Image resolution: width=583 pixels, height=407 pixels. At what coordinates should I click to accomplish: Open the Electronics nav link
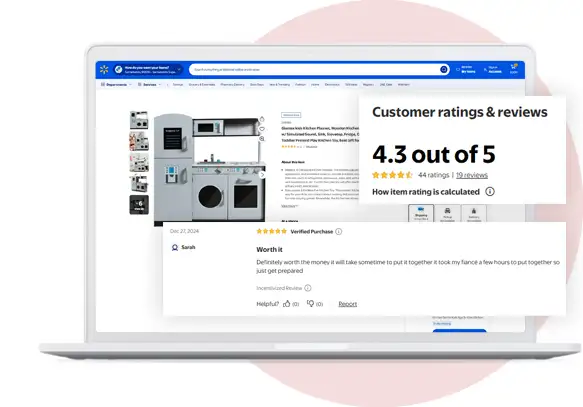pyautogui.click(x=332, y=85)
